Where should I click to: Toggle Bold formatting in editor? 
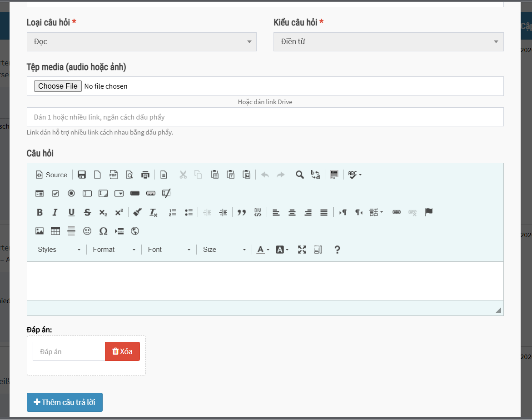(x=40, y=212)
